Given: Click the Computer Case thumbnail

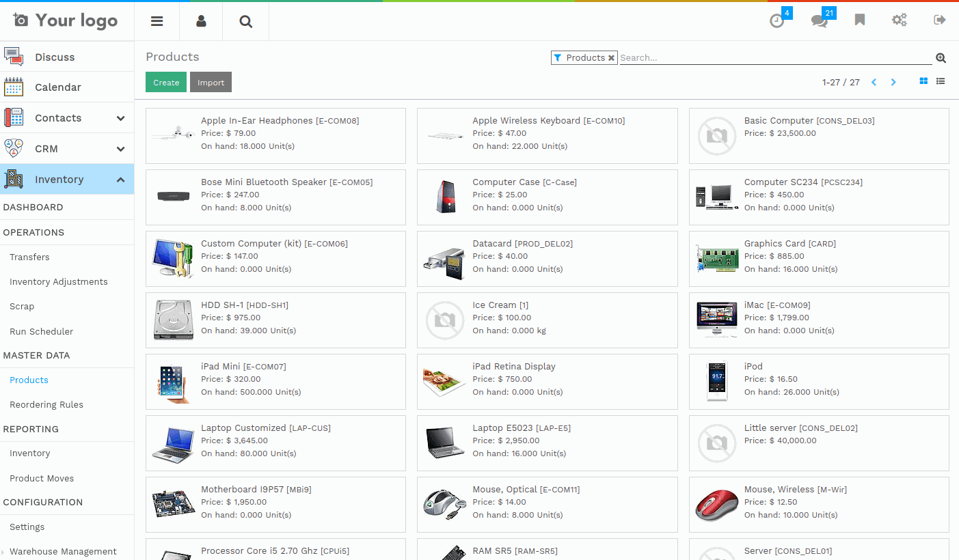Looking at the screenshot, I should click(x=446, y=197).
